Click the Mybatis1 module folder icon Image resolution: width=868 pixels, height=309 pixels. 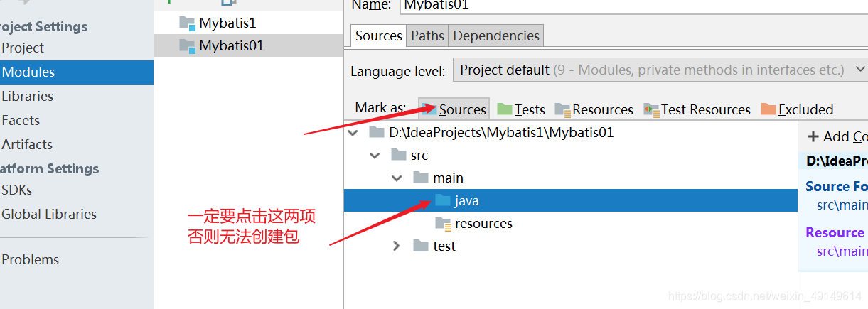pos(188,23)
